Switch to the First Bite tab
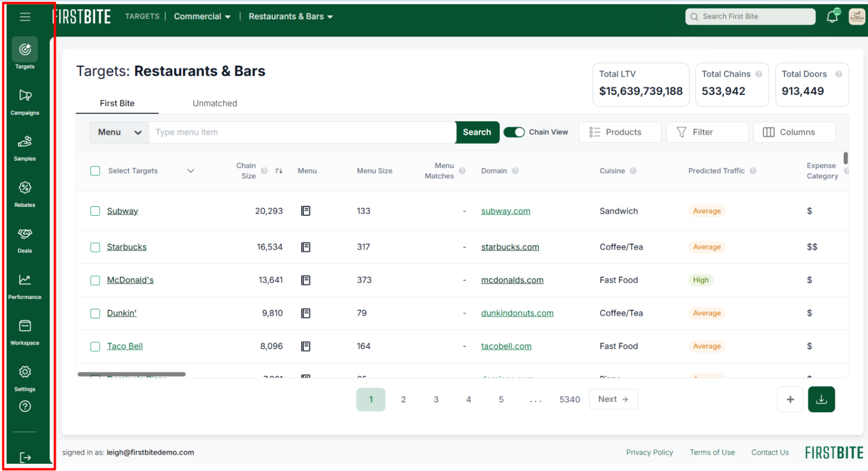The image size is (868, 471). coord(117,103)
